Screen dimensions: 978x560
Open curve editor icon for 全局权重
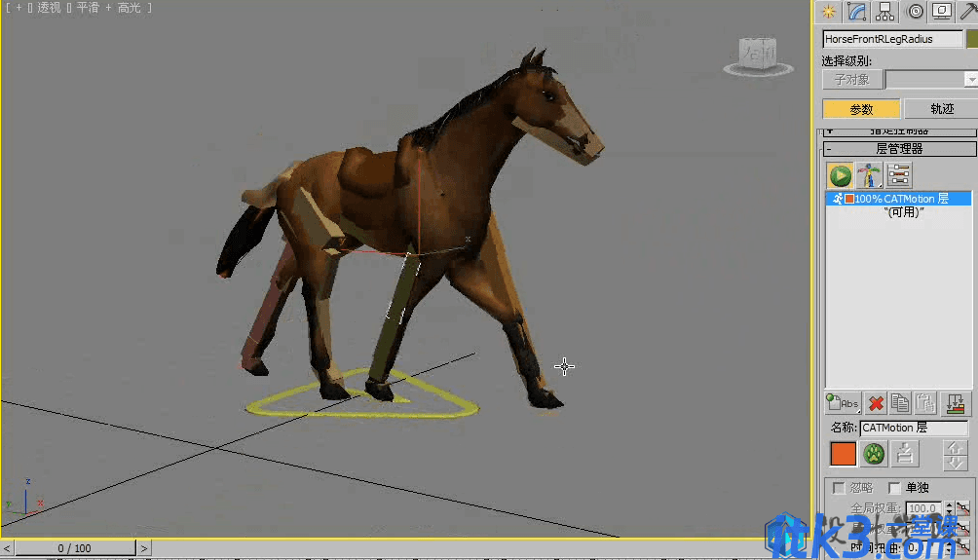point(963,508)
